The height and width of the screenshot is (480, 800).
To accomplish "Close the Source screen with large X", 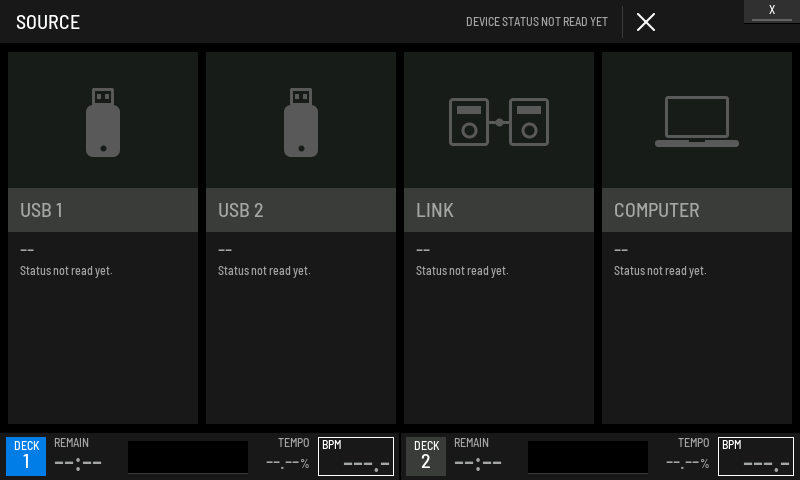I will pyautogui.click(x=646, y=22).
